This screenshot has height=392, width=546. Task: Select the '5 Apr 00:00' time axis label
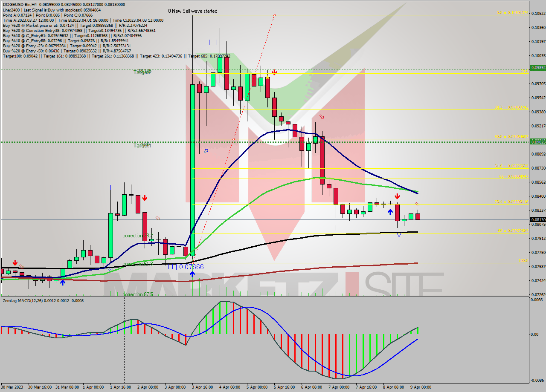[x=256, y=387]
